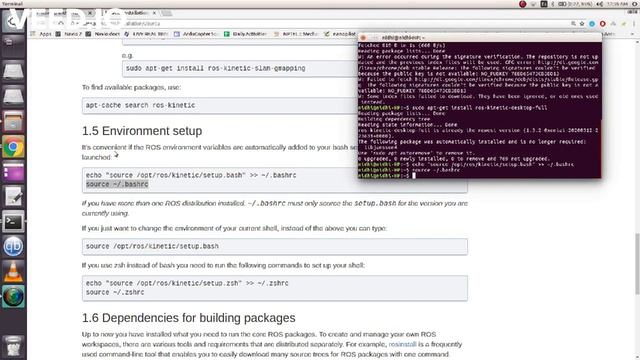Viewport: 640px width, 360px height.
Task: Click 'To find available packages, use:' text
Action: pyautogui.click(x=131, y=87)
